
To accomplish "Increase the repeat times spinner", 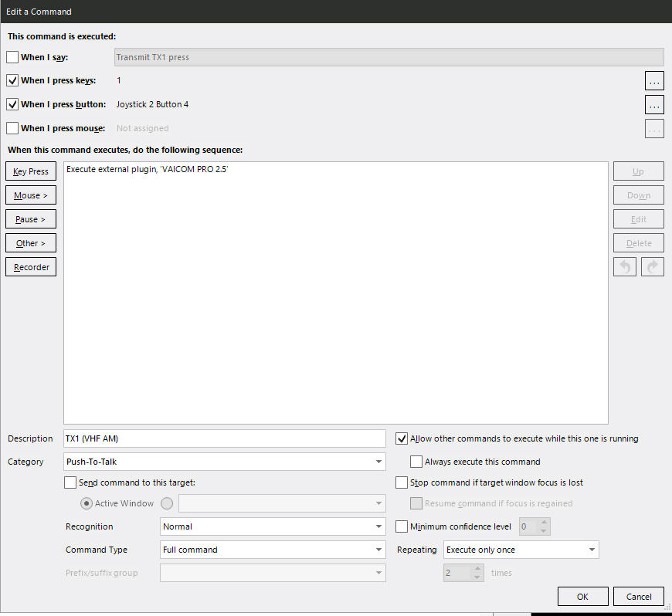I will tap(477, 568).
